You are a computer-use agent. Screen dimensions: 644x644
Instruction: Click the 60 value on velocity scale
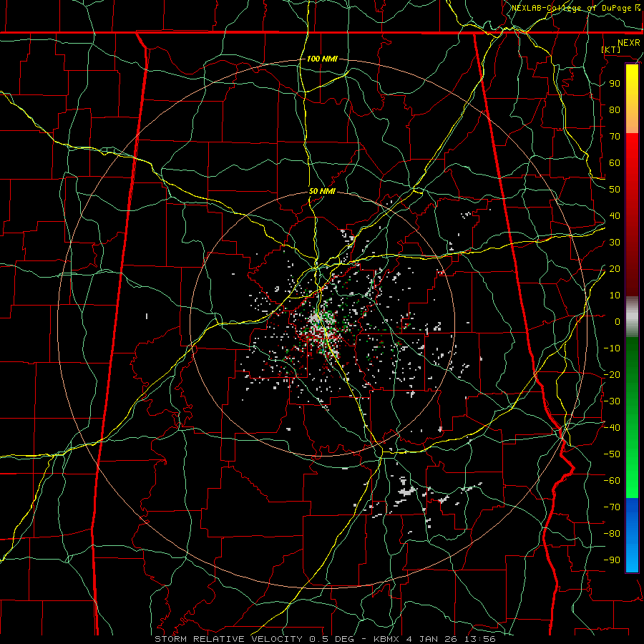pyautogui.click(x=615, y=163)
